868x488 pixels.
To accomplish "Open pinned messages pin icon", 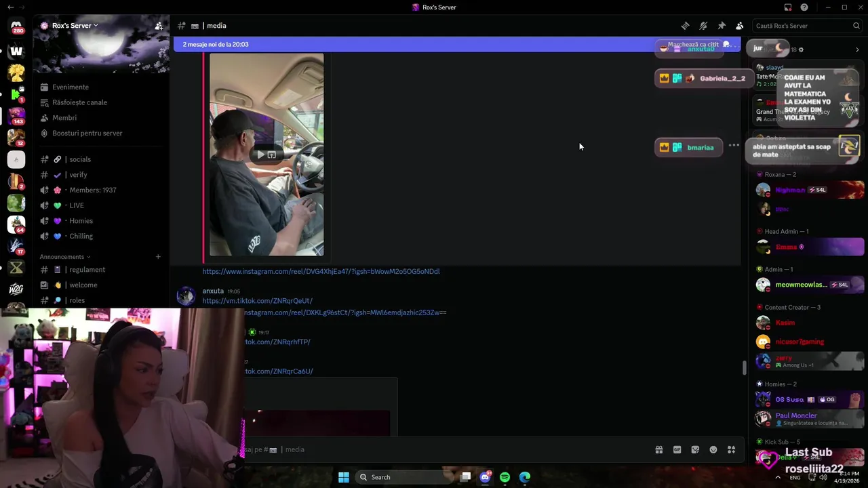I will coord(722,26).
